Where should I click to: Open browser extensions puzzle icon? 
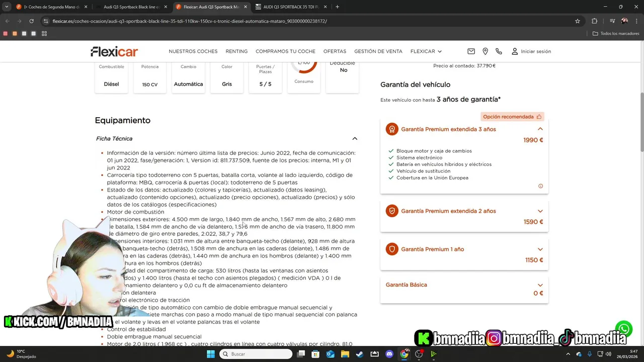(x=594, y=21)
